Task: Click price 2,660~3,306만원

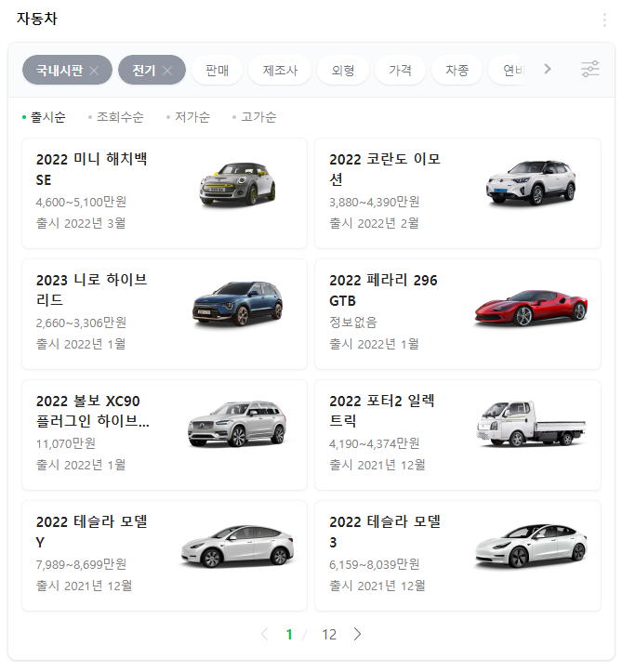Action: point(81,323)
